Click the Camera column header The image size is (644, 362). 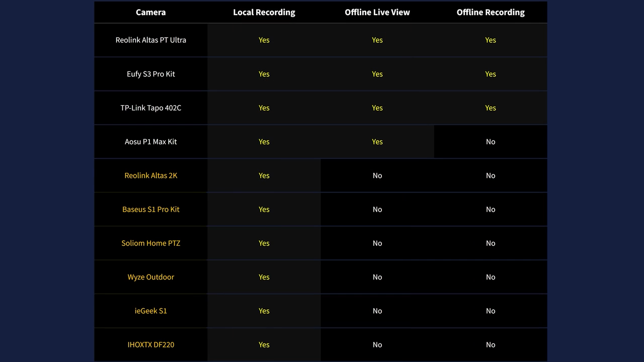tap(150, 12)
